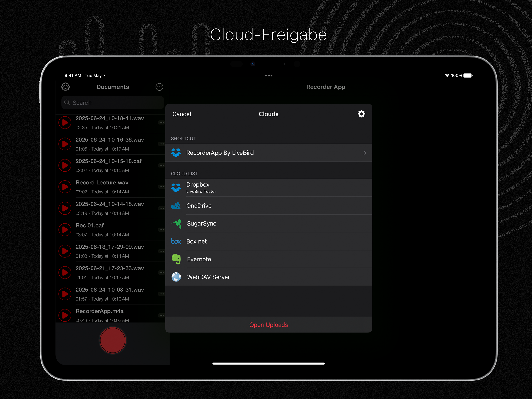Screen dimensions: 532x399
Task: Open options for Rec 01.caf
Action: pos(161,230)
